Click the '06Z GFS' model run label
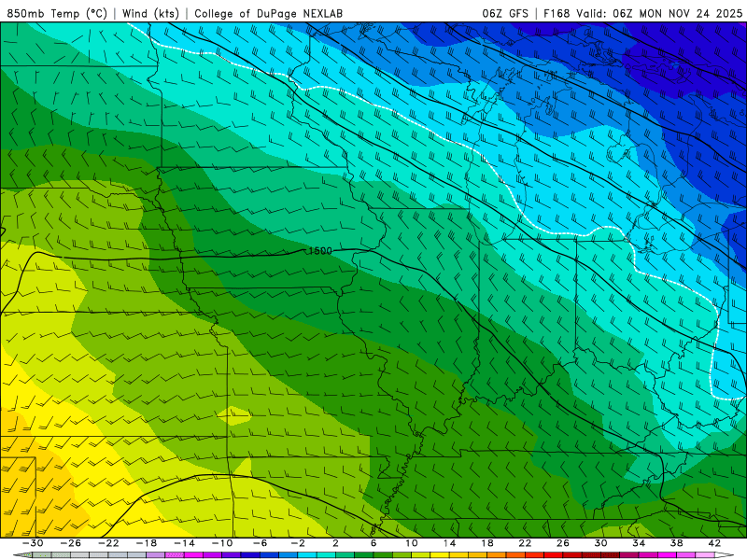This screenshot has width=747, height=560. click(505, 13)
